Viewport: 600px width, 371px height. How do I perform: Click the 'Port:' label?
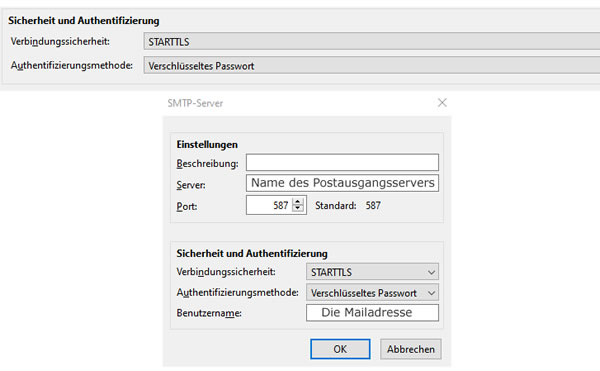[x=187, y=207]
